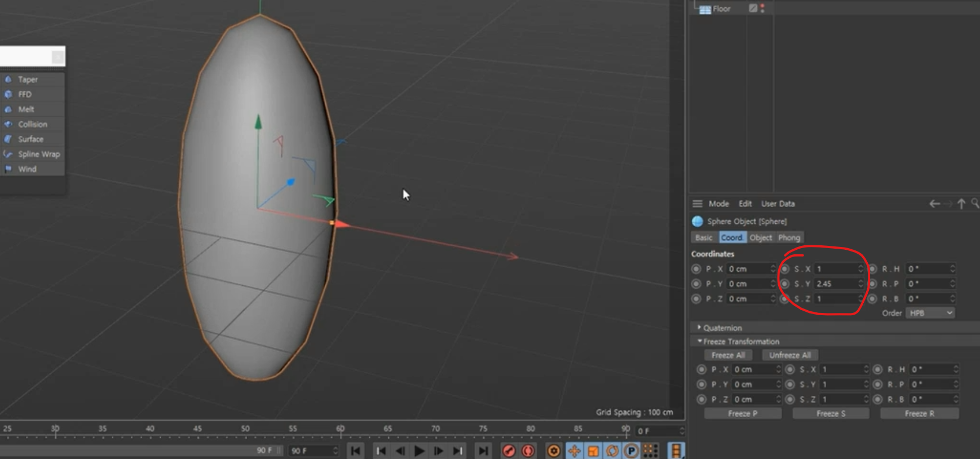Switch to the Object tab
The height and width of the screenshot is (459, 980).
[761, 237]
